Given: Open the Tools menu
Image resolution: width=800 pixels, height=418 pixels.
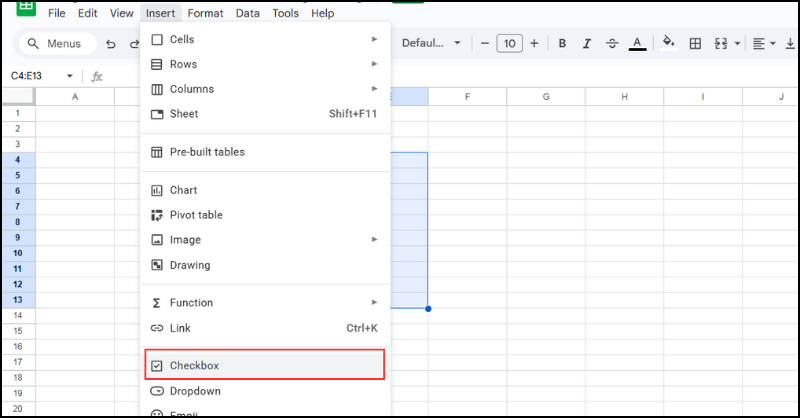Looking at the screenshot, I should coord(286,13).
